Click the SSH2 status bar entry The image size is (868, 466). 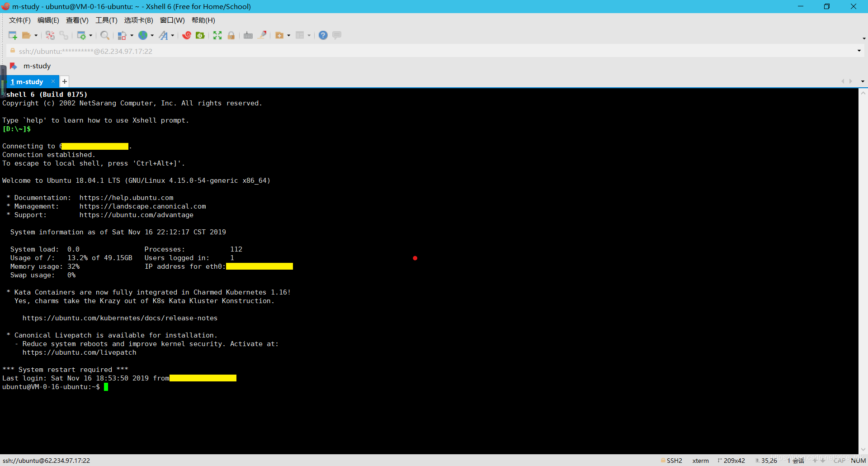(672, 461)
